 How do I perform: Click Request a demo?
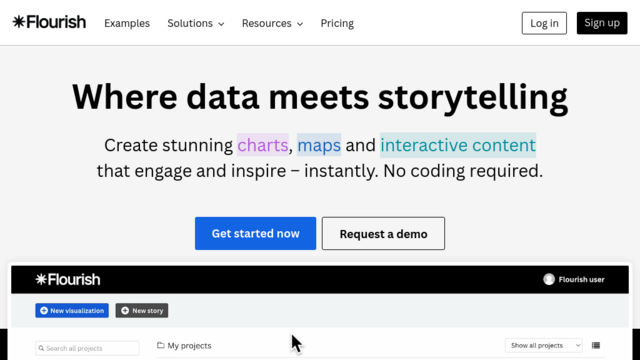383,233
